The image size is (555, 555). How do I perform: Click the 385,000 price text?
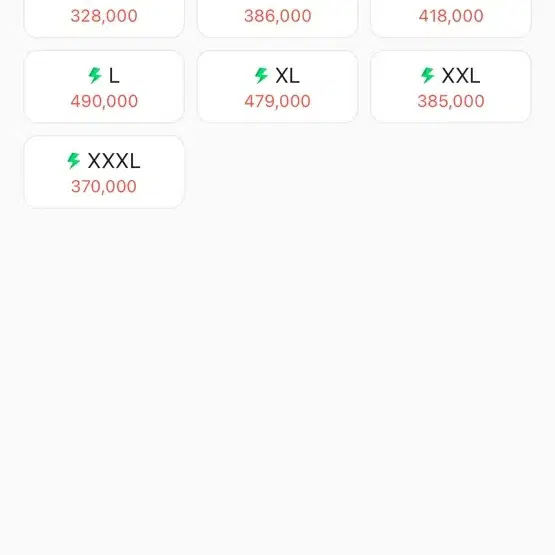[x=451, y=101]
